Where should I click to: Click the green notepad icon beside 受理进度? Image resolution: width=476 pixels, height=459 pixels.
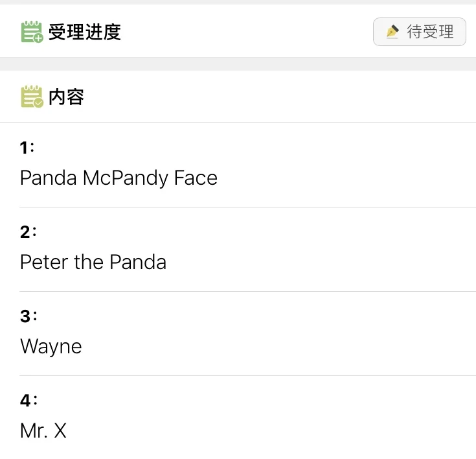click(x=32, y=32)
